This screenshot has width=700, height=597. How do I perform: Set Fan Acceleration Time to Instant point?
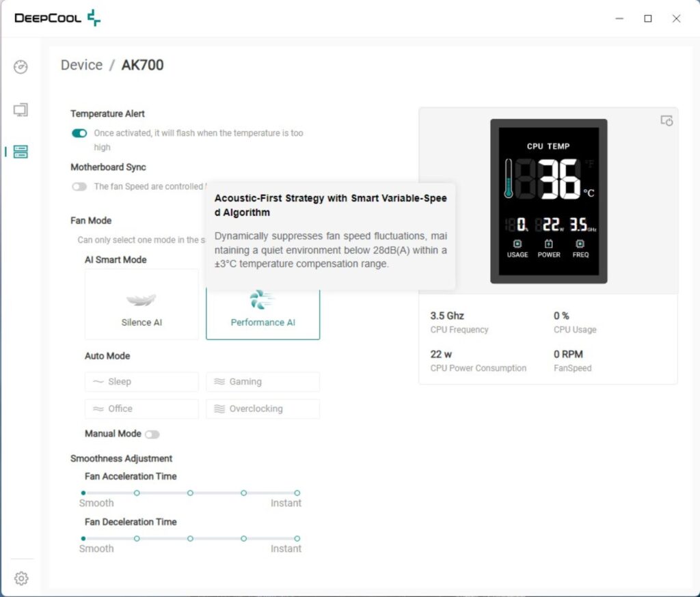(x=297, y=493)
